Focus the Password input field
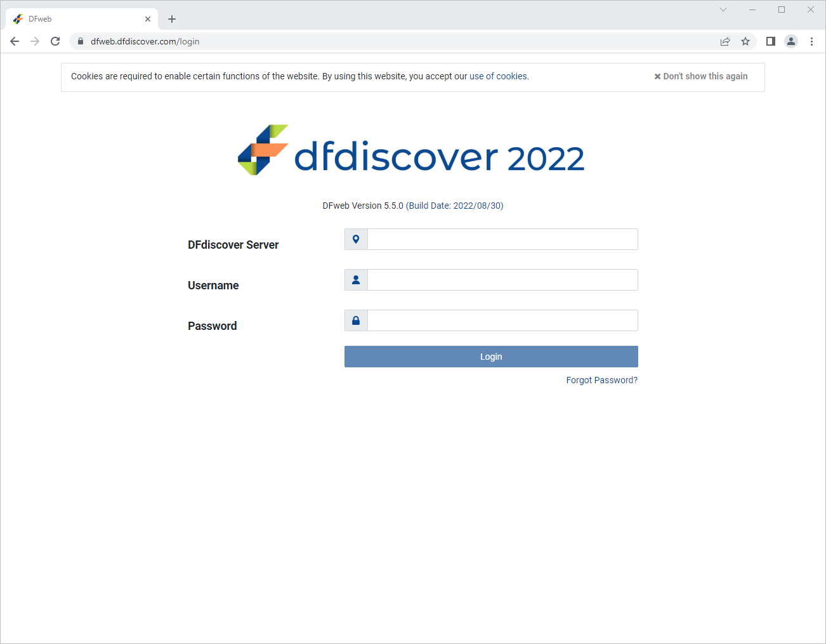The width and height of the screenshot is (826, 644). 502,320
